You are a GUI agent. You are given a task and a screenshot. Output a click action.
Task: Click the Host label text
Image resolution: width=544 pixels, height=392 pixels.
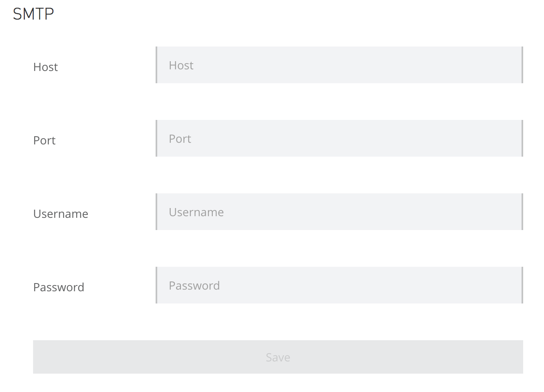click(45, 67)
